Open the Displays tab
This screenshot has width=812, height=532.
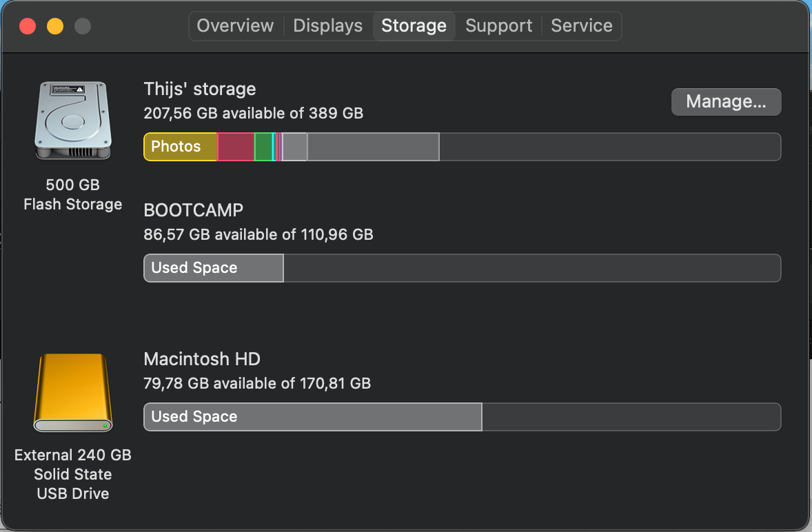point(327,26)
